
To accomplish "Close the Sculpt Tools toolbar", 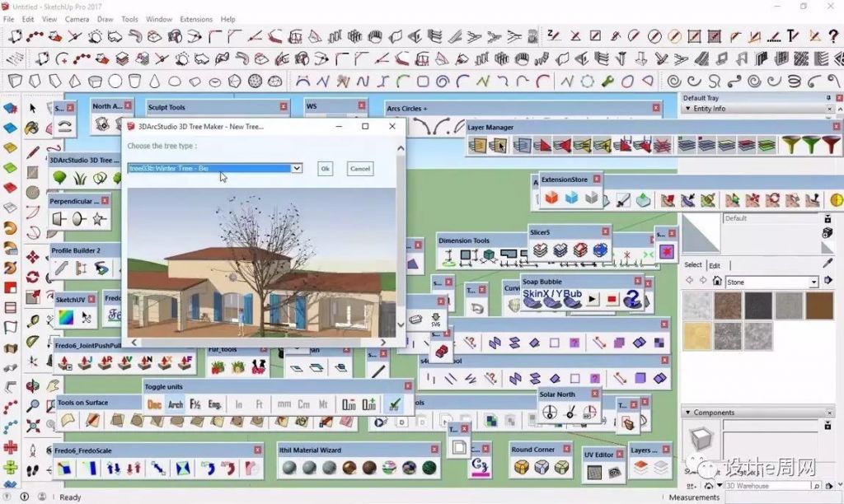I will pos(284,107).
